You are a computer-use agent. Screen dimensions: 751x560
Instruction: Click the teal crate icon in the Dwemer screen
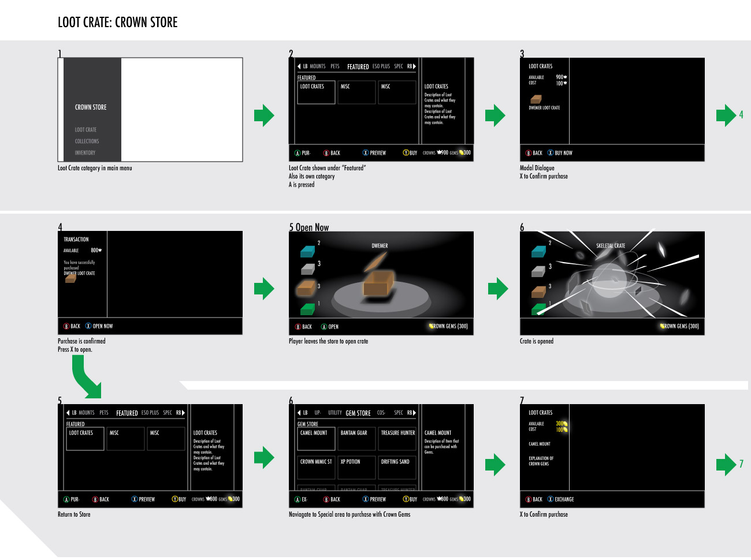tap(307, 251)
